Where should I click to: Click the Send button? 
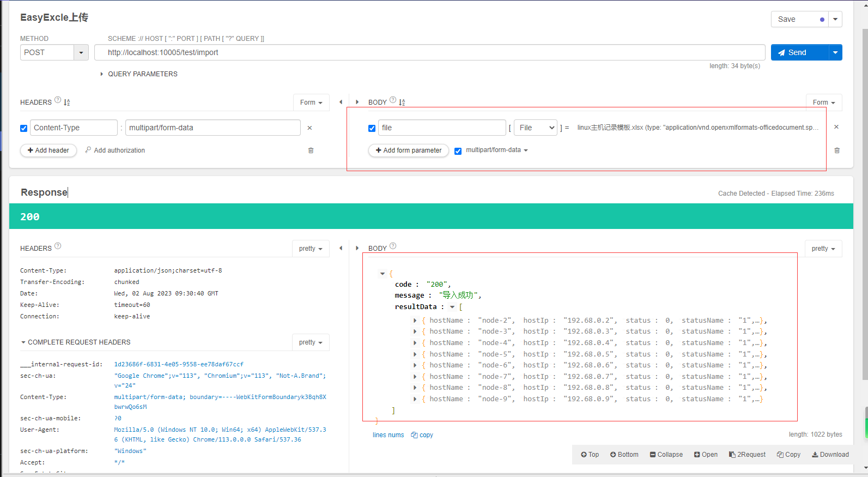click(x=799, y=52)
